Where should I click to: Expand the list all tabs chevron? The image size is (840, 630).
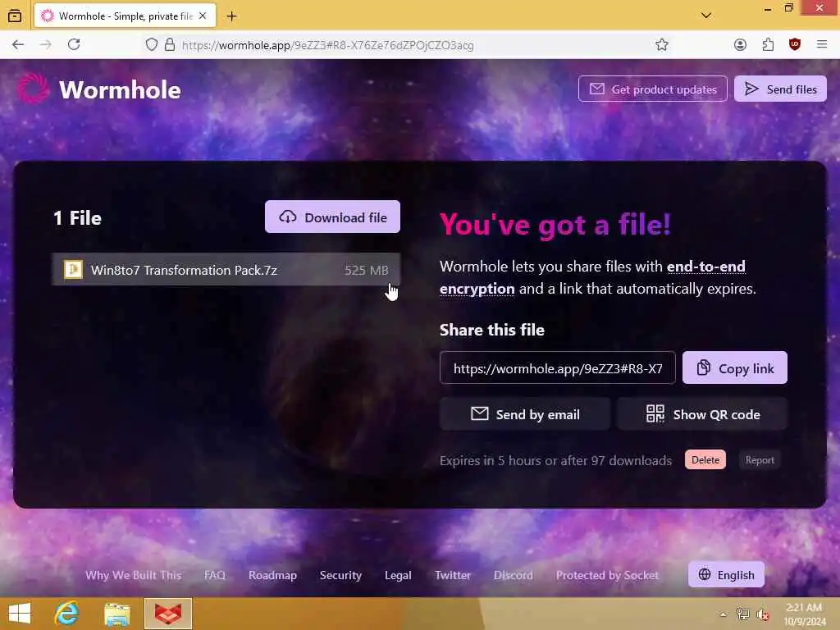pos(706,16)
